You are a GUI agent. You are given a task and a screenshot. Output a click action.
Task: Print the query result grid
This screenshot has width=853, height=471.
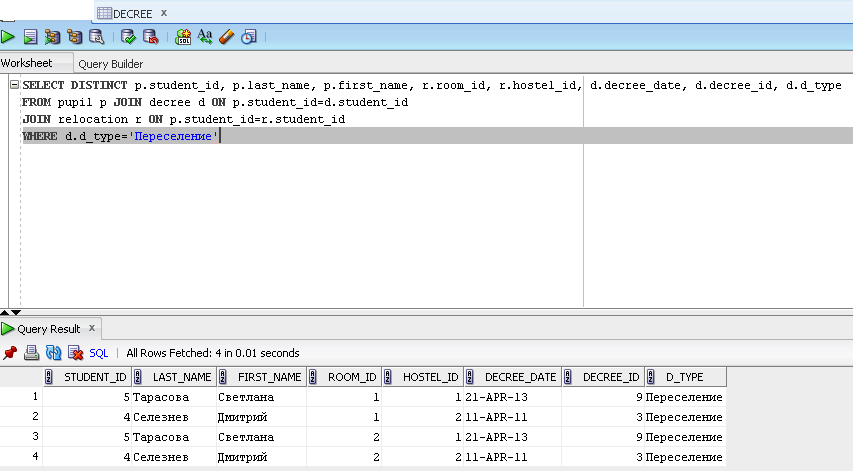[x=32, y=353]
